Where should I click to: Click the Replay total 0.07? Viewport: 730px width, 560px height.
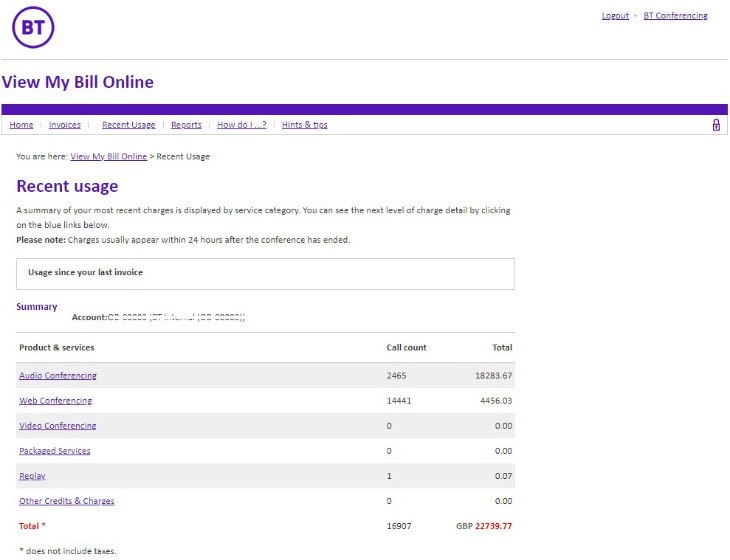coord(503,476)
